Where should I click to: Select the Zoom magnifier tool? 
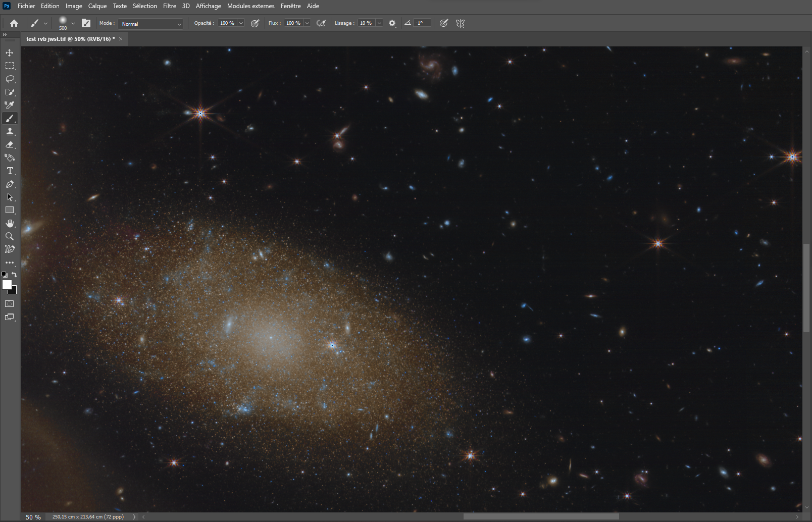click(10, 236)
